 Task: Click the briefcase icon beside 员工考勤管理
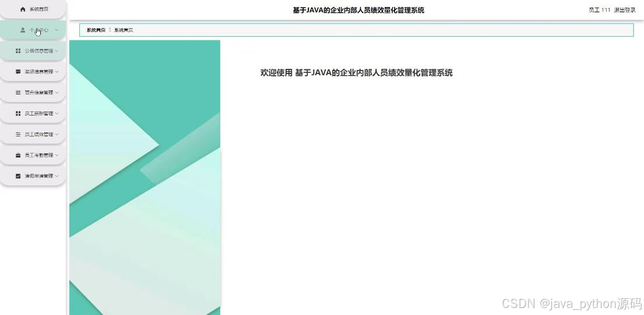(18, 155)
